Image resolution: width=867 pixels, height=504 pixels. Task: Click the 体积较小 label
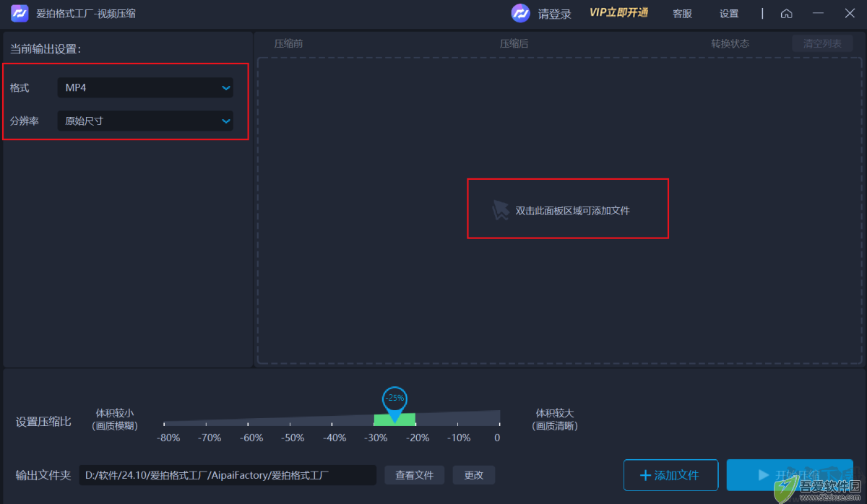(x=114, y=413)
